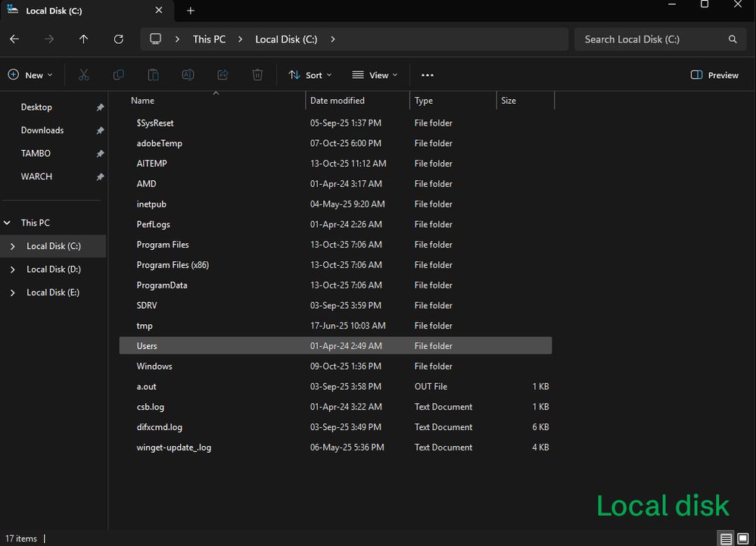Collapse the This PC tree node
This screenshot has width=756, height=546.
(x=8, y=223)
